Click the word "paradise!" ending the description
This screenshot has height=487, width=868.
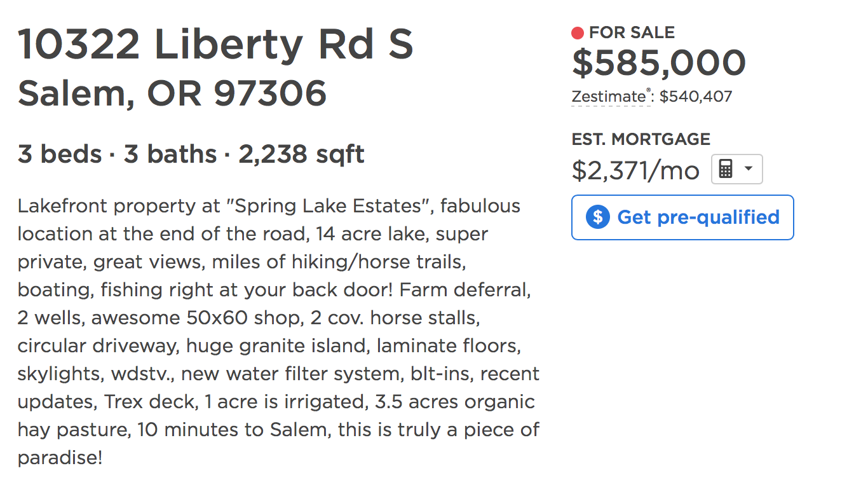click(60, 458)
